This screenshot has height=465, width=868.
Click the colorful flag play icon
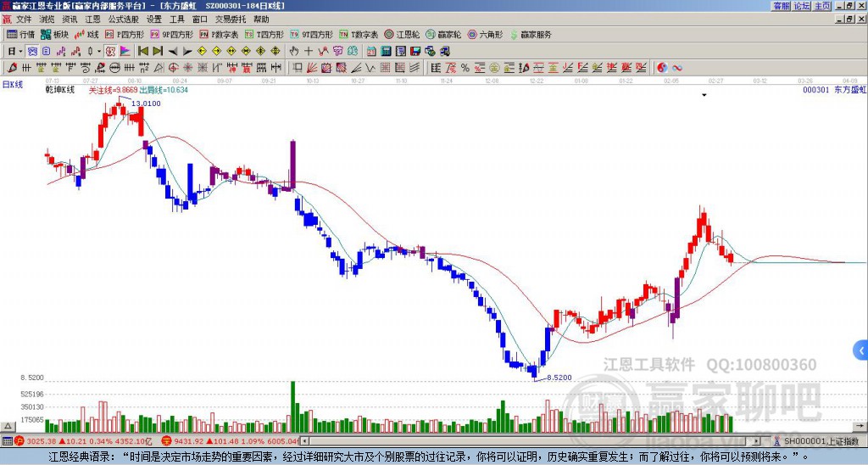[125, 51]
